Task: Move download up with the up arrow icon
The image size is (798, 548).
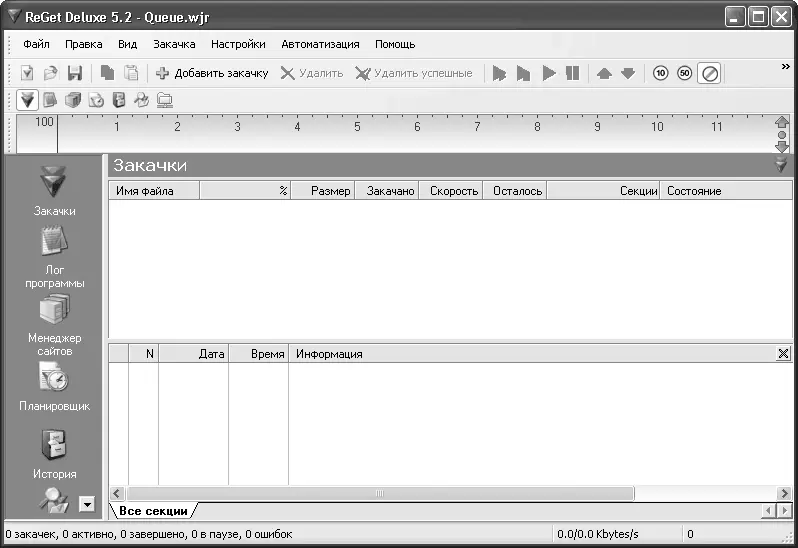Action: pyautogui.click(x=603, y=73)
